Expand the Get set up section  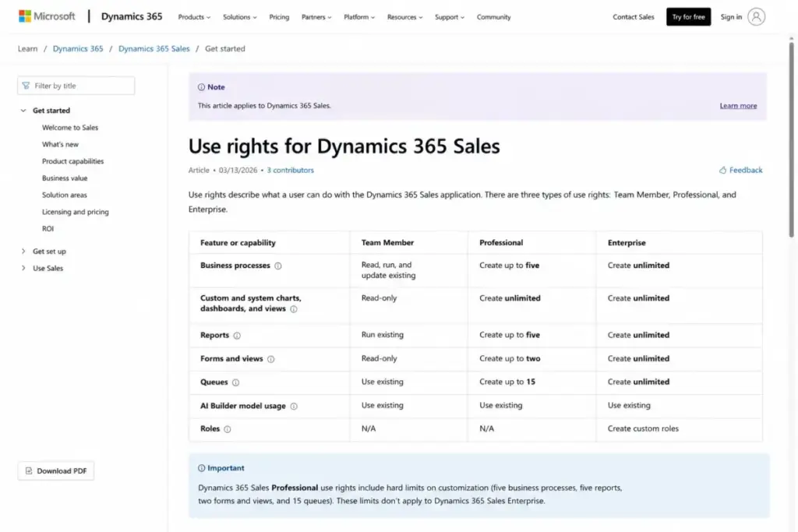23,252
